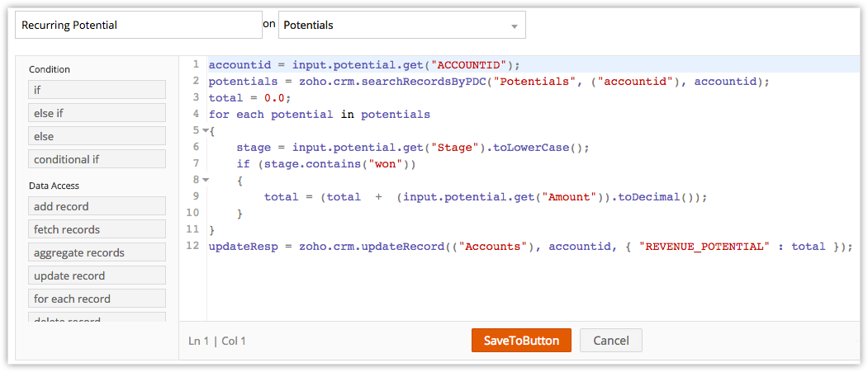This screenshot has width=868, height=372.
Task: Add a 'for each record' loop
Action: click(x=97, y=299)
